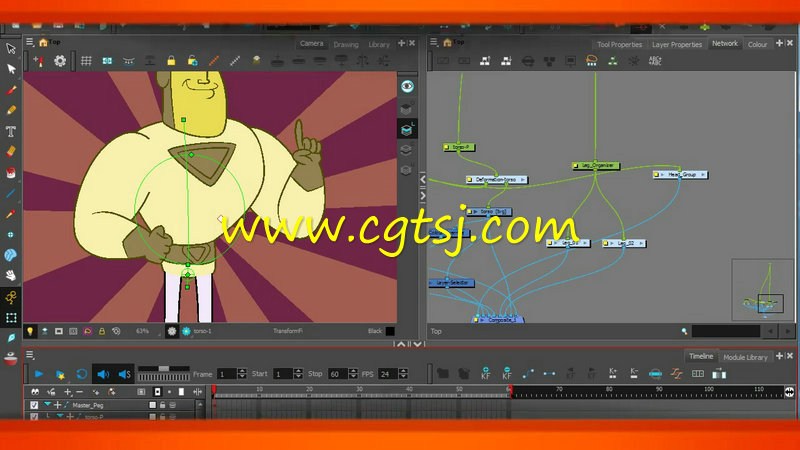Select the arrow Select tool
The height and width of the screenshot is (450, 800).
(11, 49)
